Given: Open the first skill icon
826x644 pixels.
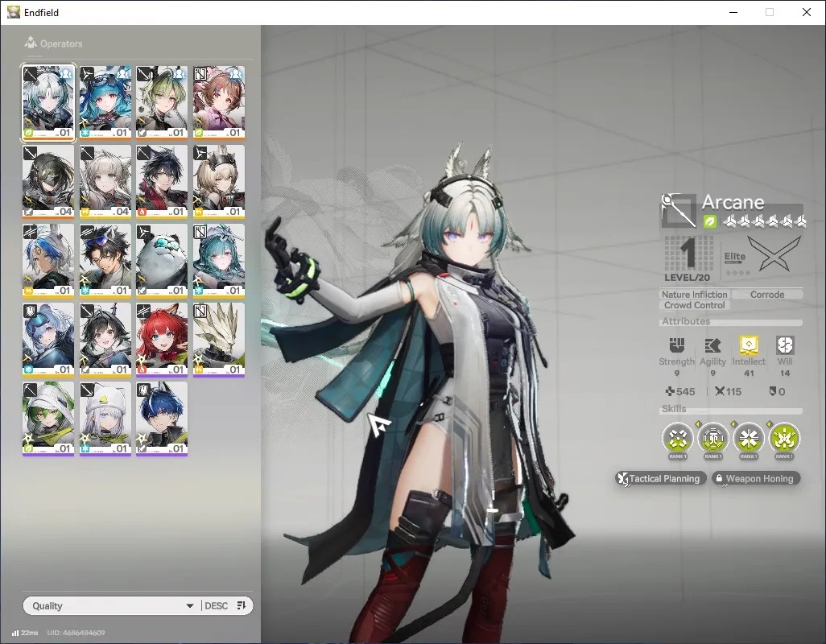Looking at the screenshot, I should pyautogui.click(x=677, y=438).
